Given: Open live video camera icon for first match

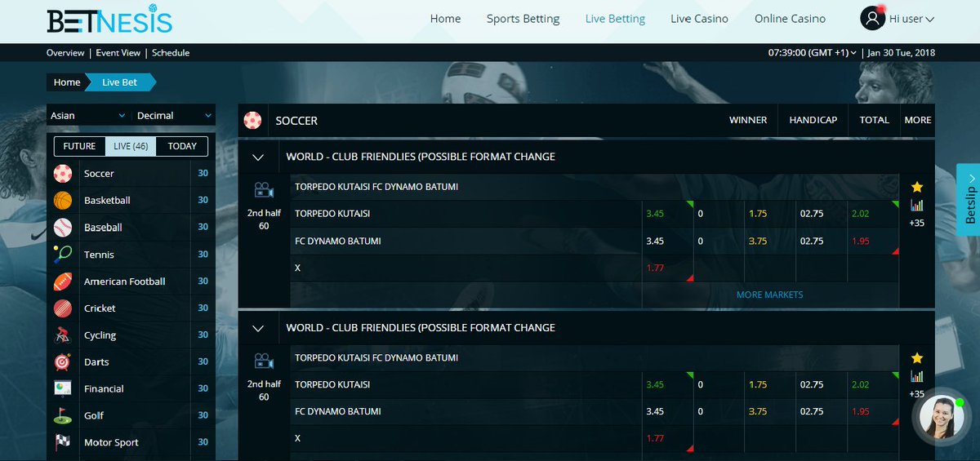Looking at the screenshot, I should pos(263,189).
